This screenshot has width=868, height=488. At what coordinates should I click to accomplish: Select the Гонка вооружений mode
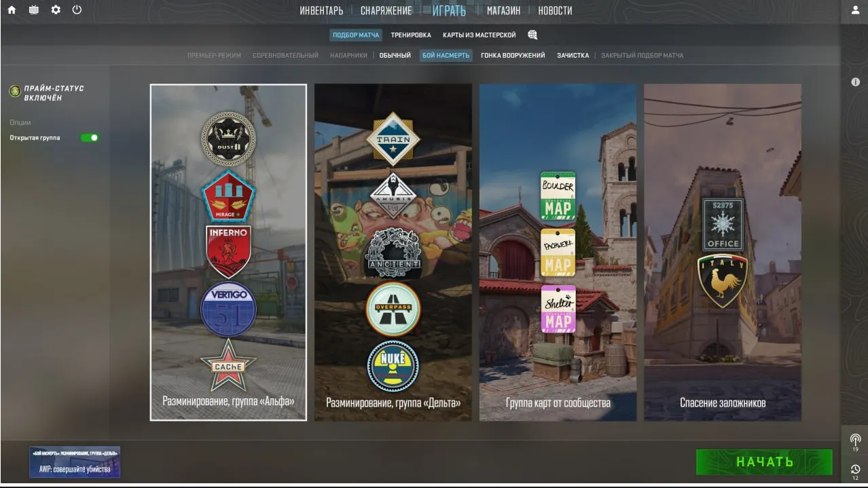[513, 56]
